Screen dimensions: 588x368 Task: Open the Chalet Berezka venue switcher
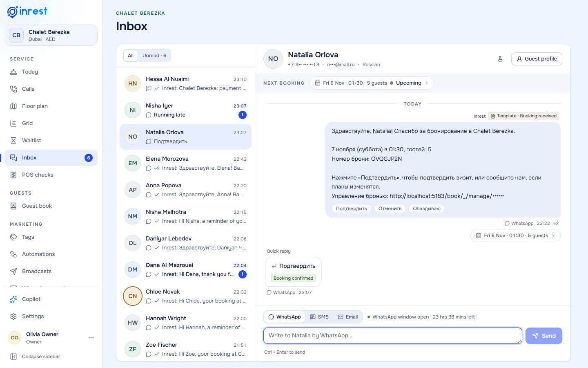pyautogui.click(x=51, y=35)
